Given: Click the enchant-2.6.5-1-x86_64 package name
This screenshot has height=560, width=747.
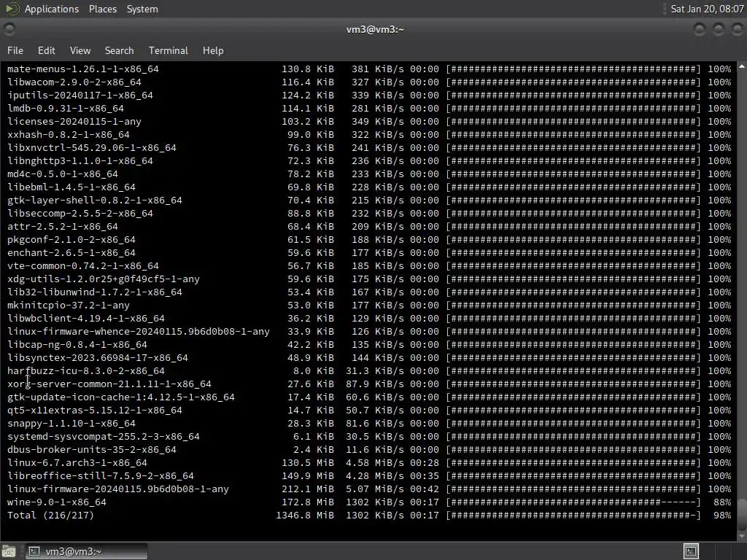Looking at the screenshot, I should tap(71, 253).
